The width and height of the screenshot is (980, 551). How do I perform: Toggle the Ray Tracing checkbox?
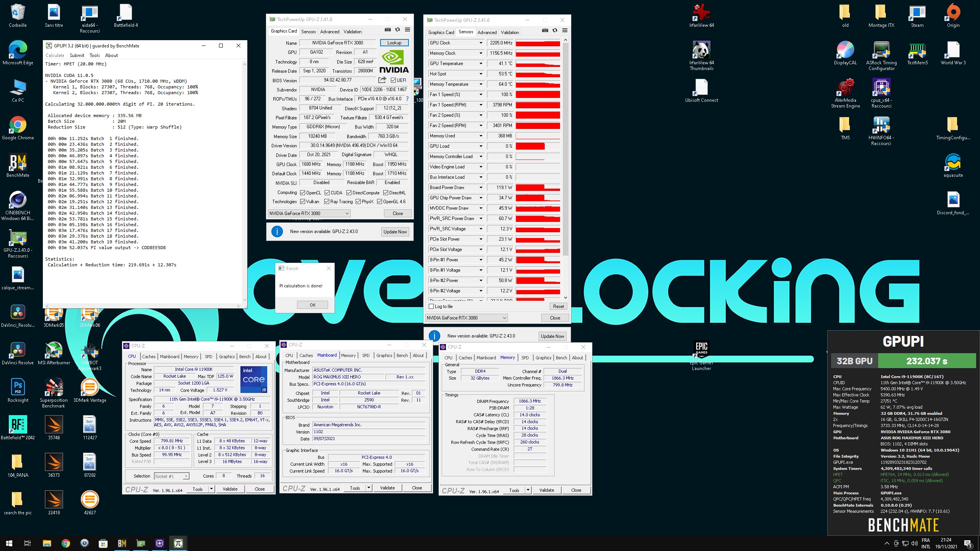(327, 202)
